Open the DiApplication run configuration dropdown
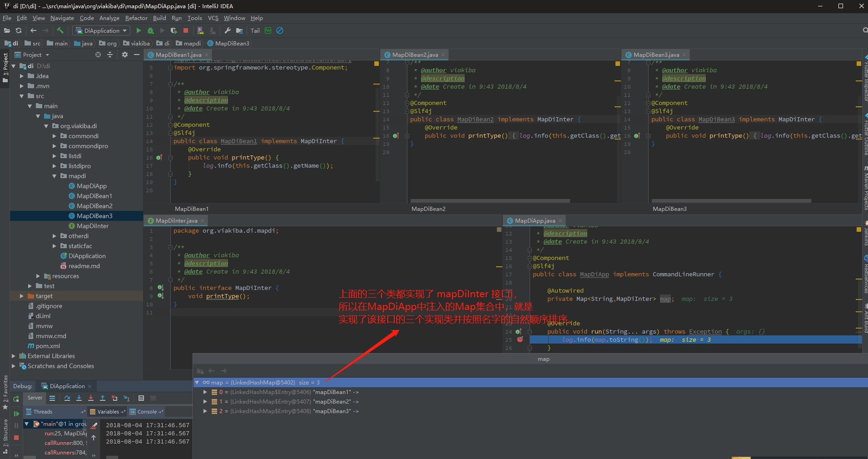Screen dimensions: 868x459 pos(102,30)
